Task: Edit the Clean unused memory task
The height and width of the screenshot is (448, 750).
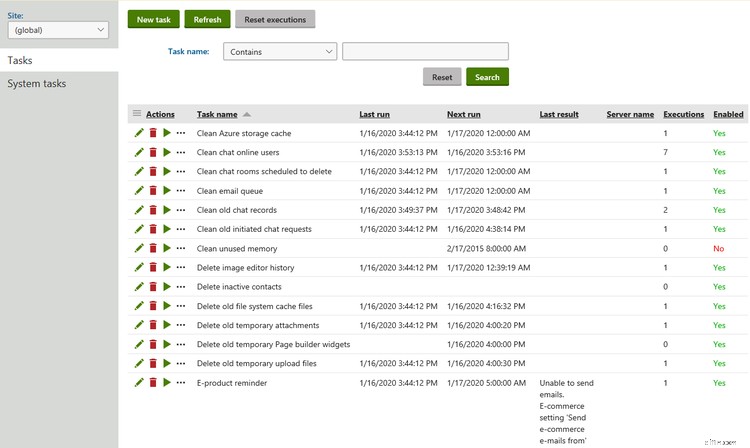Action: click(139, 248)
